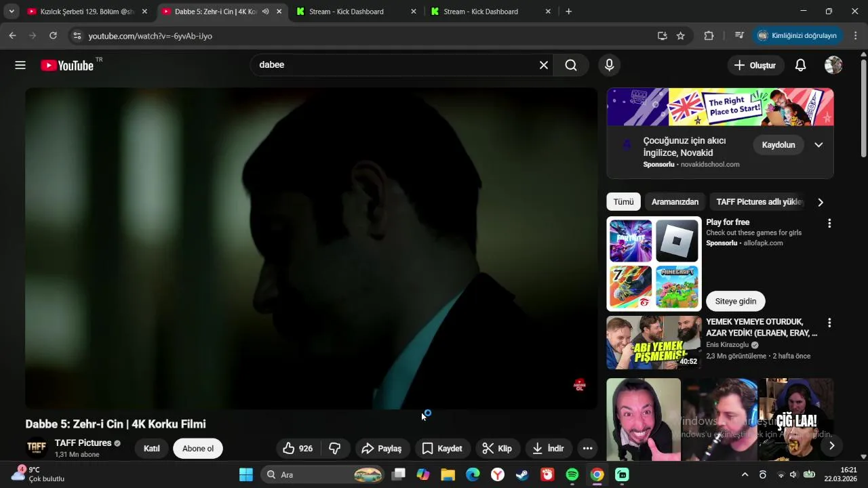Run search with the magnifier button
Screen dimensions: 868x488
pos(571,65)
